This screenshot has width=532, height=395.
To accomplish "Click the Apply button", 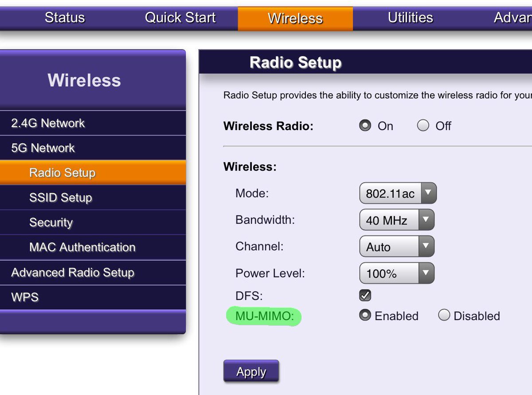I will click(251, 371).
